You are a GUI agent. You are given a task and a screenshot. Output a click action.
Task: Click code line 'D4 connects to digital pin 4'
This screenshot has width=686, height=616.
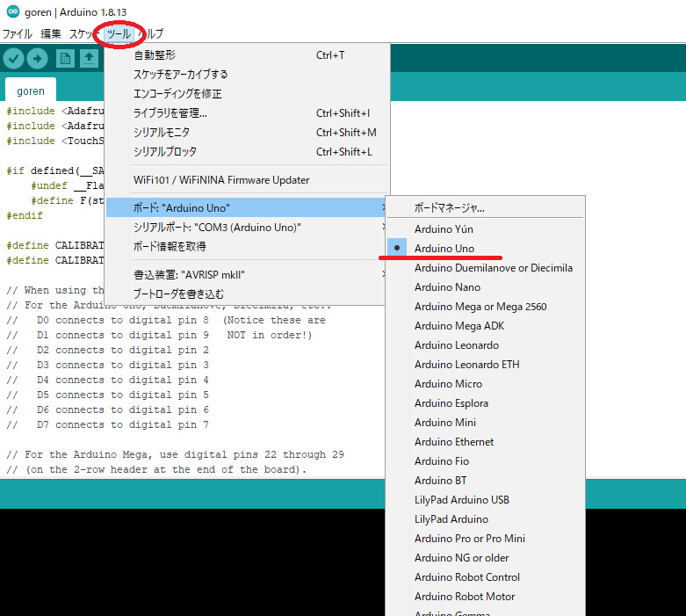(108, 380)
